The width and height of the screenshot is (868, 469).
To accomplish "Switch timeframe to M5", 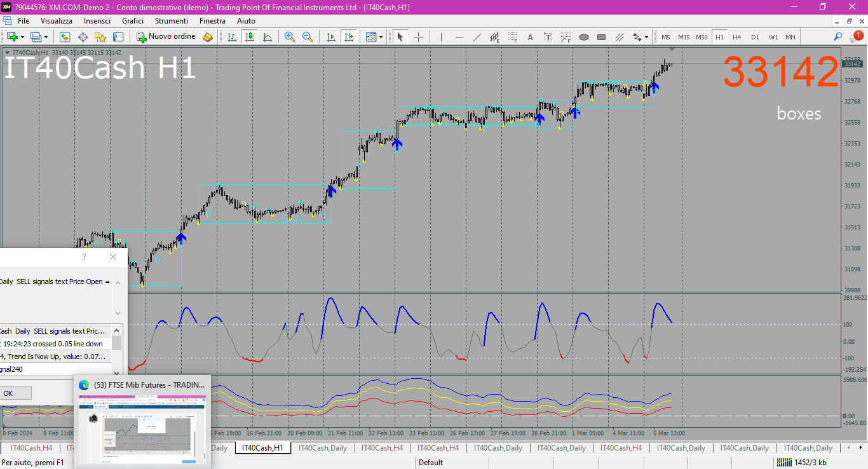I will tap(666, 37).
